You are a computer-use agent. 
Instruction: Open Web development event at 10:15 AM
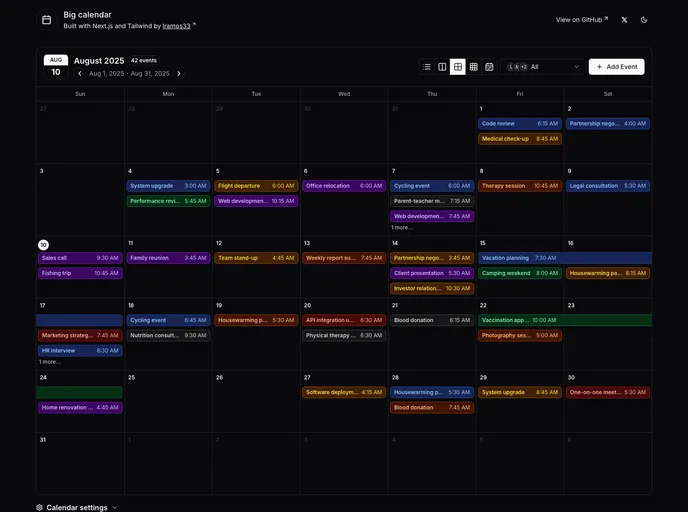[x=256, y=201]
